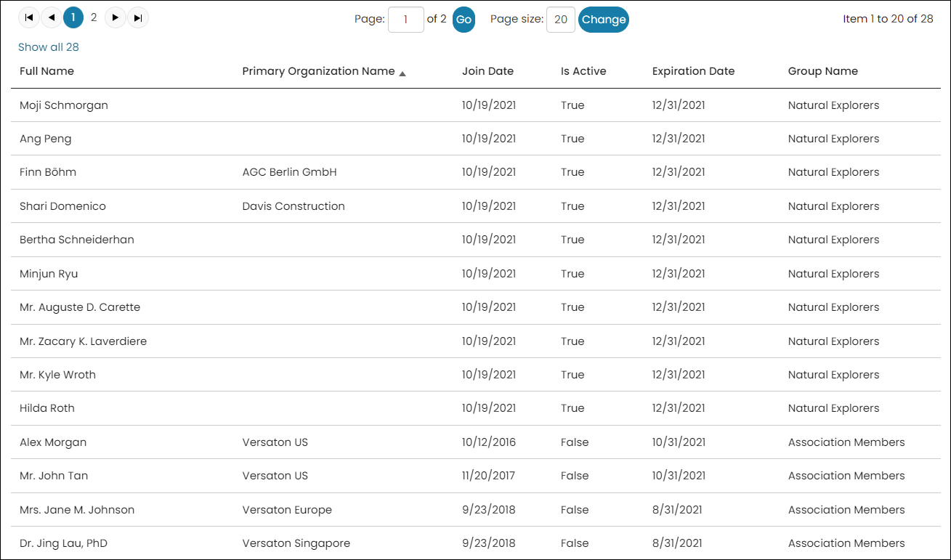Go to the first page icon
The width and height of the screenshot is (951, 560).
coord(29,17)
